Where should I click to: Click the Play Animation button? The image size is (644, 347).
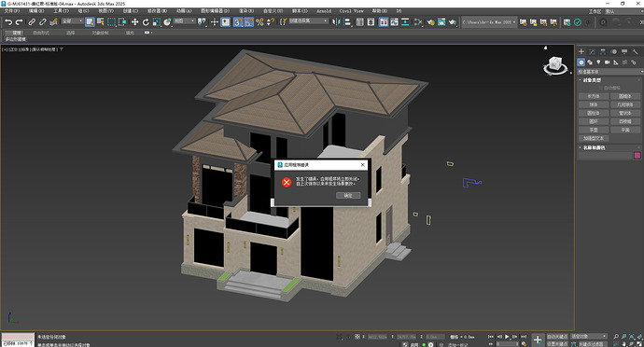pos(507,337)
